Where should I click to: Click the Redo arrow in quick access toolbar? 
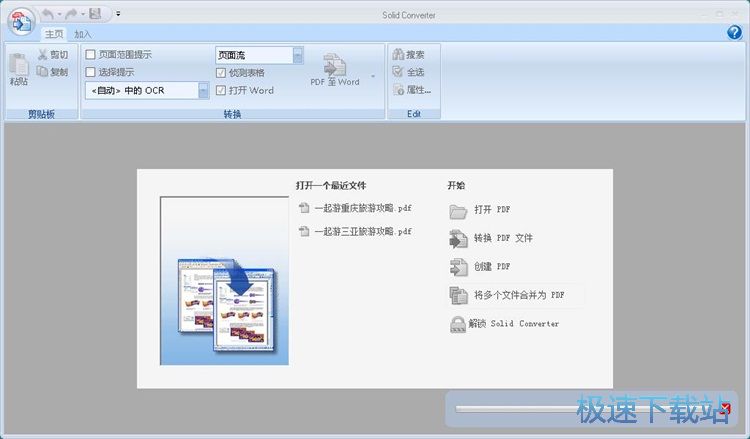pos(71,14)
